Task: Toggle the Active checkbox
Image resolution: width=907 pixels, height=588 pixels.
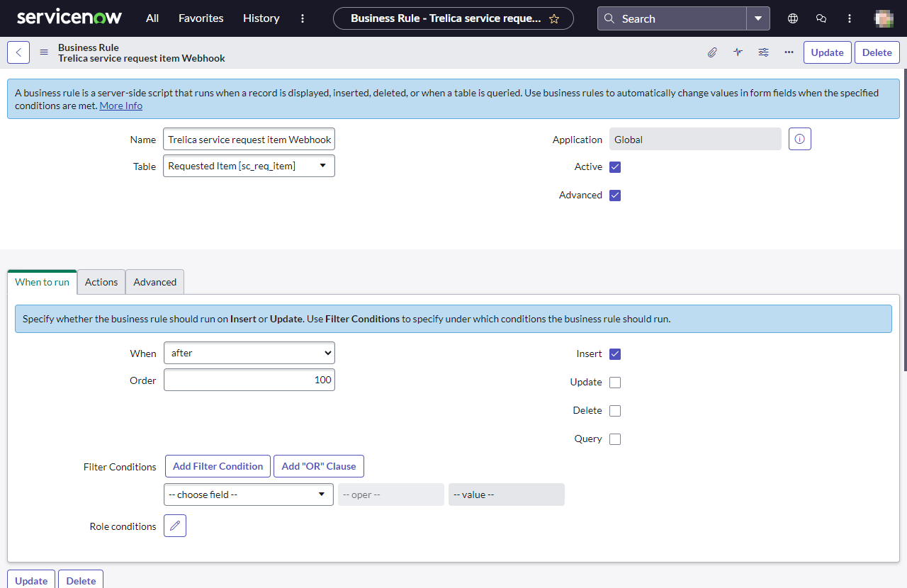Action: [615, 167]
